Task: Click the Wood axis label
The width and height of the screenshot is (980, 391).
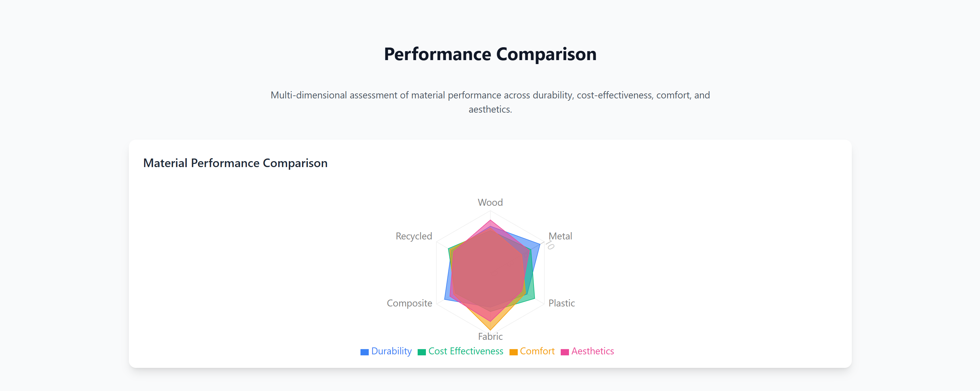Action: pos(490,202)
